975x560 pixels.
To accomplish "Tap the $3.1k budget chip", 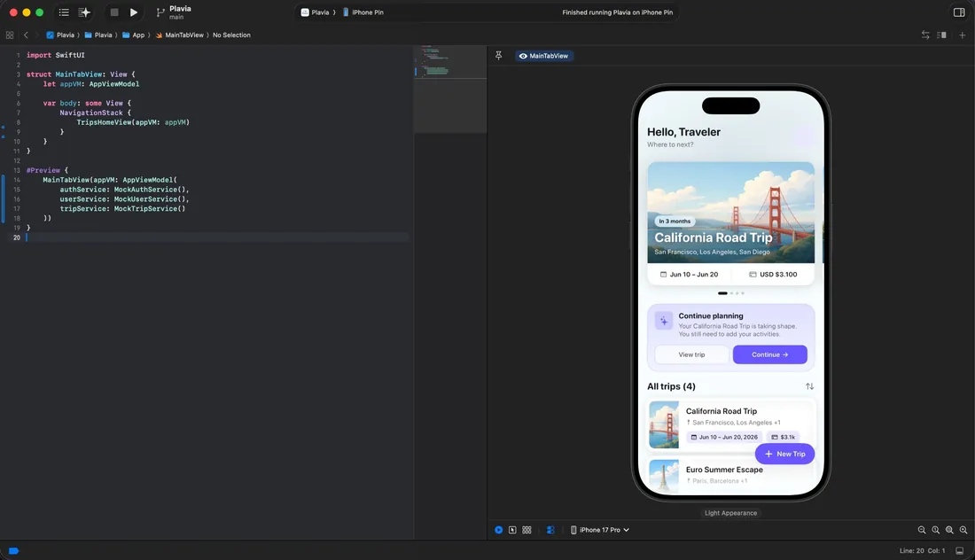I will click(783, 437).
